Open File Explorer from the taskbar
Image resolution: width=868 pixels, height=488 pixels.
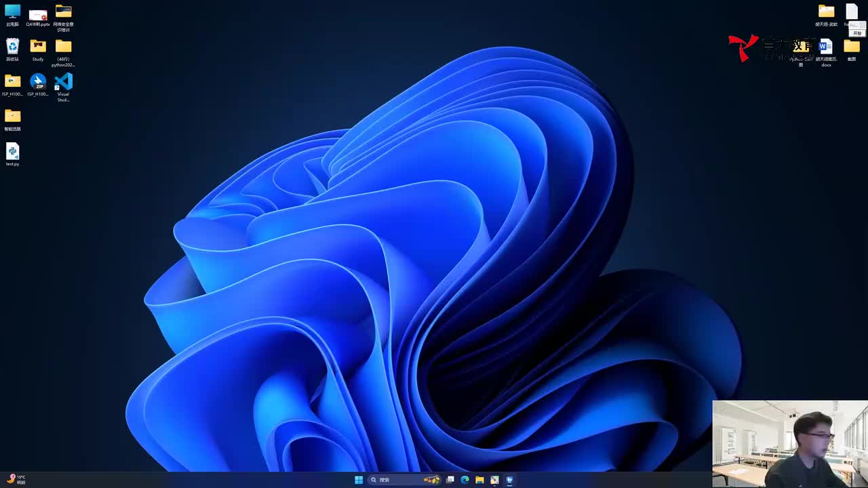coord(479,480)
